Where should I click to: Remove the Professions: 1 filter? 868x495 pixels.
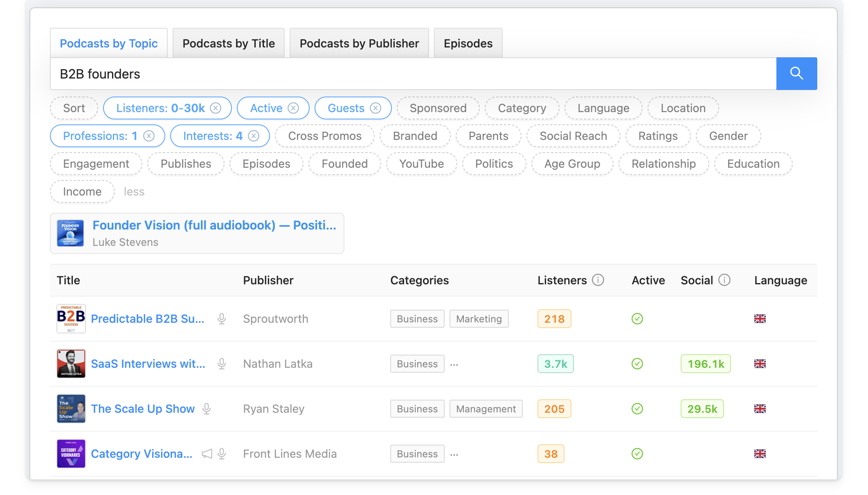tap(149, 136)
